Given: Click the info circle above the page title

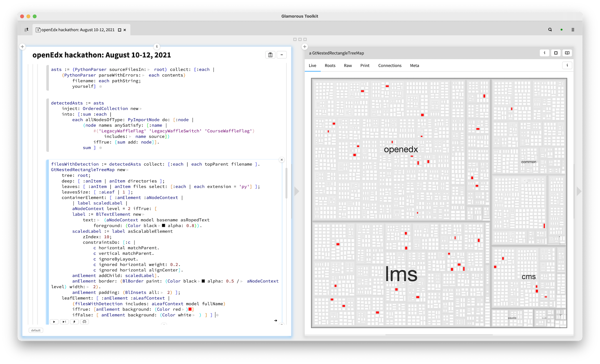Looking at the screenshot, I should (x=157, y=47).
